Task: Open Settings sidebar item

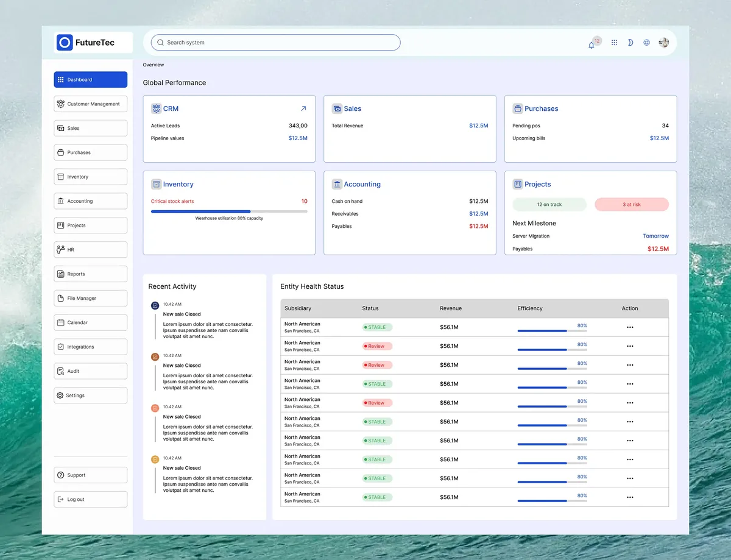Action: point(91,395)
